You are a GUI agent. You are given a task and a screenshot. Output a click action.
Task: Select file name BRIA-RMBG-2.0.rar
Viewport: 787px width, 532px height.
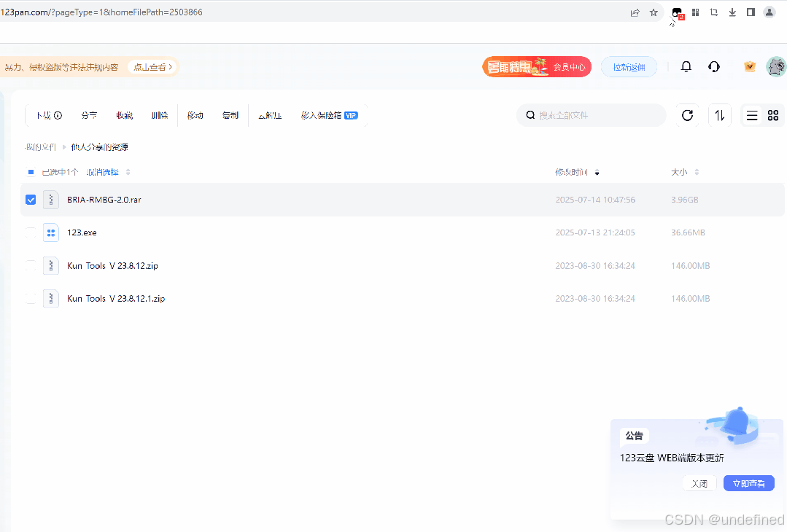[x=104, y=200]
